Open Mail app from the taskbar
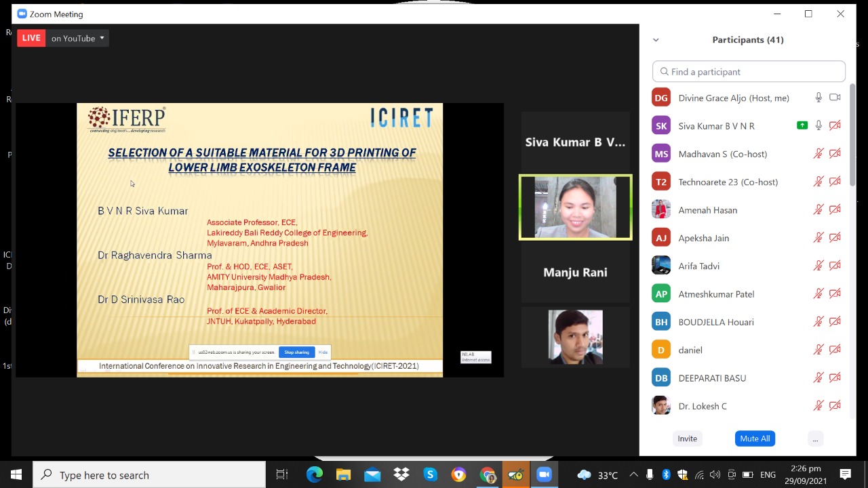868x488 pixels. click(372, 474)
